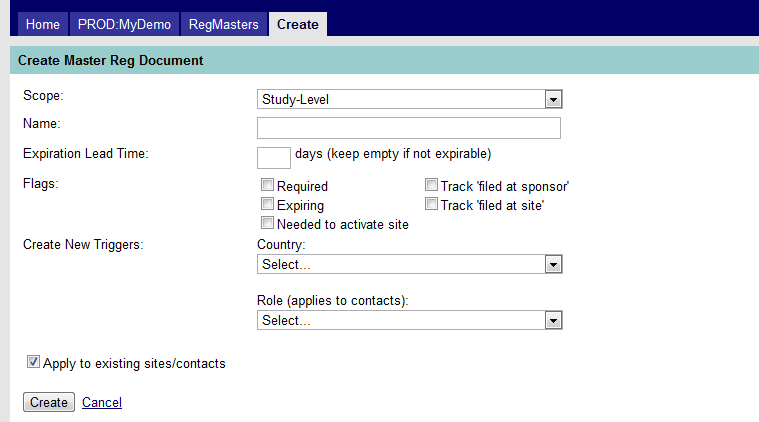This screenshot has width=759, height=422.
Task: Click the Cancel link
Action: coord(102,402)
